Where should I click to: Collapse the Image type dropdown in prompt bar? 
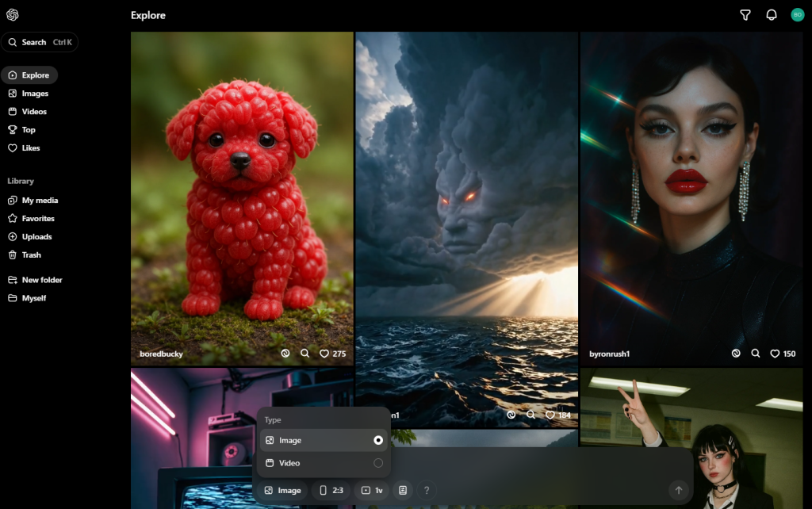tap(283, 491)
